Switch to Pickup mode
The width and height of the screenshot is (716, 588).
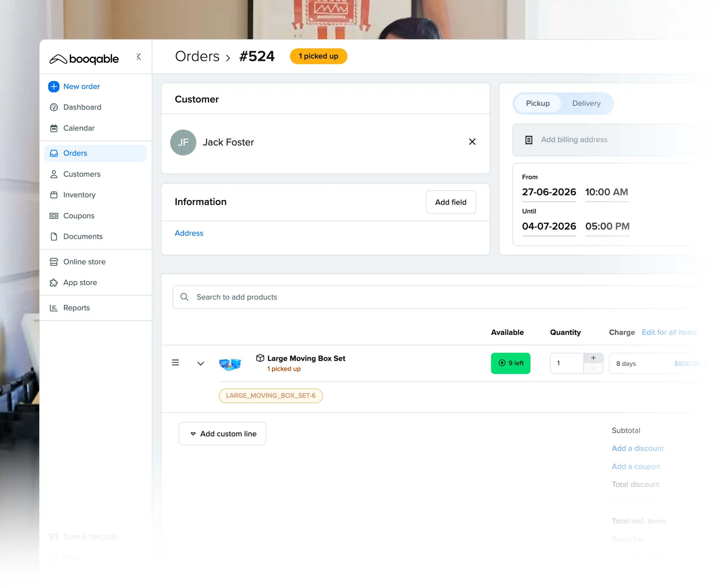[x=538, y=103]
